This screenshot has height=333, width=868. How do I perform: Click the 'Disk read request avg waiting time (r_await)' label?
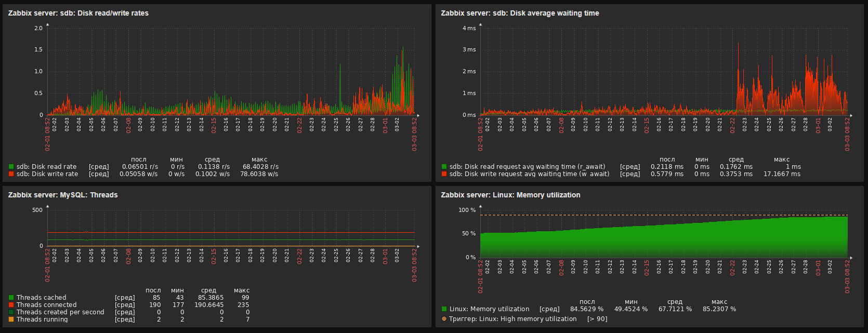(x=527, y=167)
